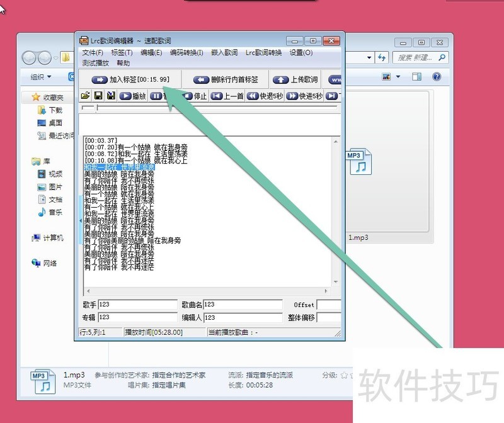Click 上传歌词 button
Screen dimensions: 504x423
click(x=295, y=79)
